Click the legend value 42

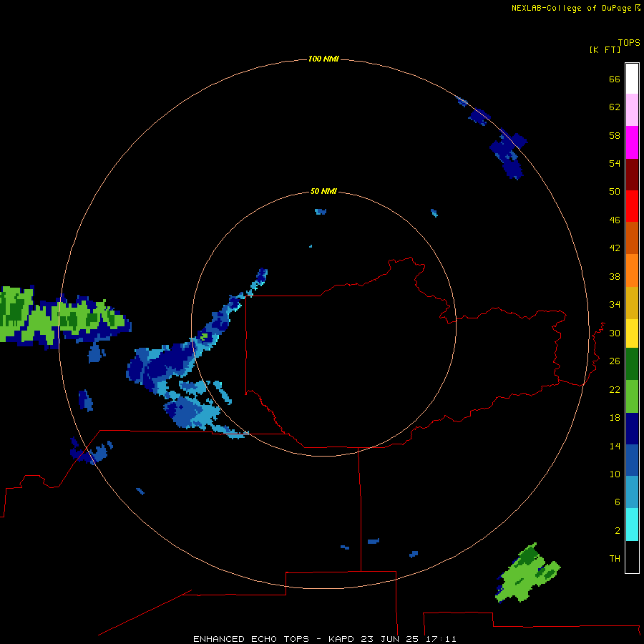point(615,248)
